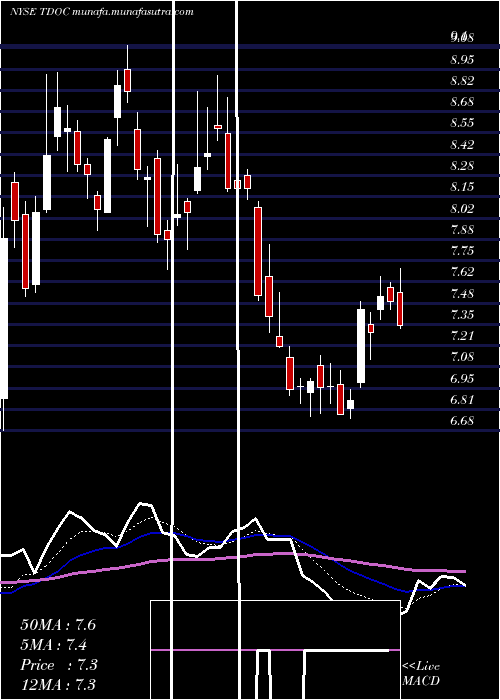Click the 7.62 price axis label
The width and height of the screenshot is (500, 700).
[462, 272]
